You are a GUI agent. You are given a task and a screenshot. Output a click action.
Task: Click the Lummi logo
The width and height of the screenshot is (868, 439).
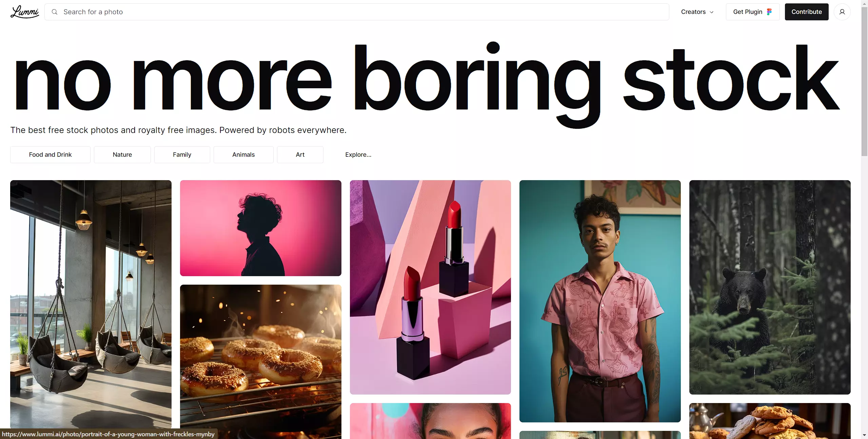point(24,12)
